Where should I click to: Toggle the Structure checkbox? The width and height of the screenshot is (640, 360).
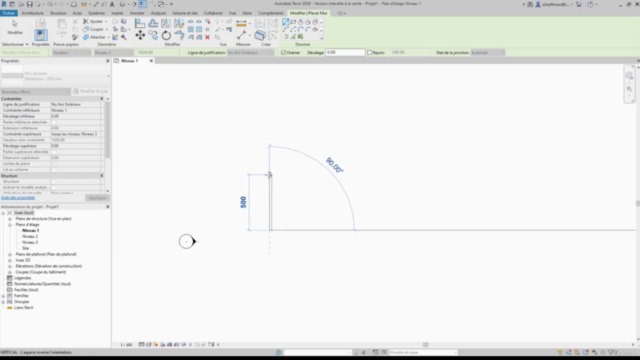(x=53, y=182)
